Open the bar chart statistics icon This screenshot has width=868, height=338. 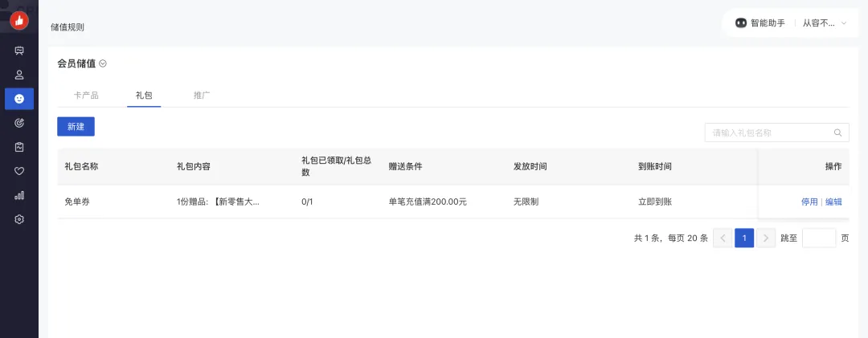pyautogui.click(x=19, y=195)
